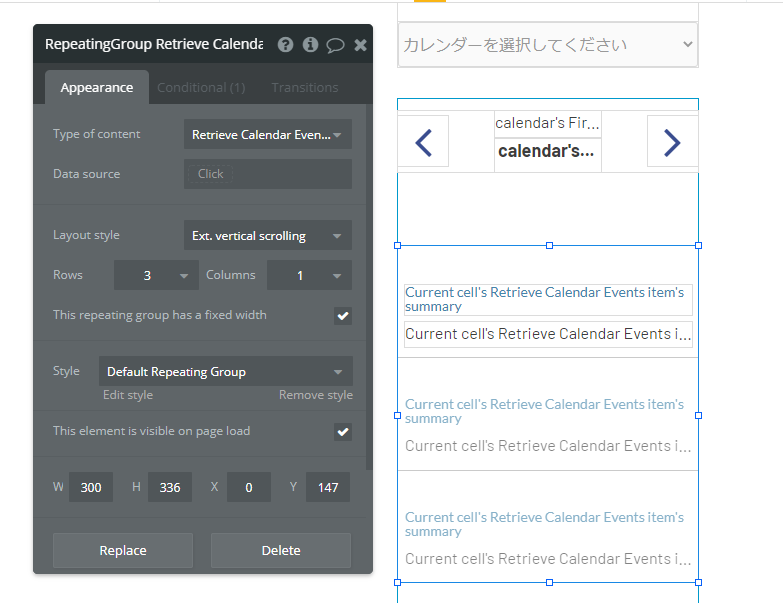Image resolution: width=783 pixels, height=603 pixels.
Task: Click the Data source field
Action: (x=267, y=174)
